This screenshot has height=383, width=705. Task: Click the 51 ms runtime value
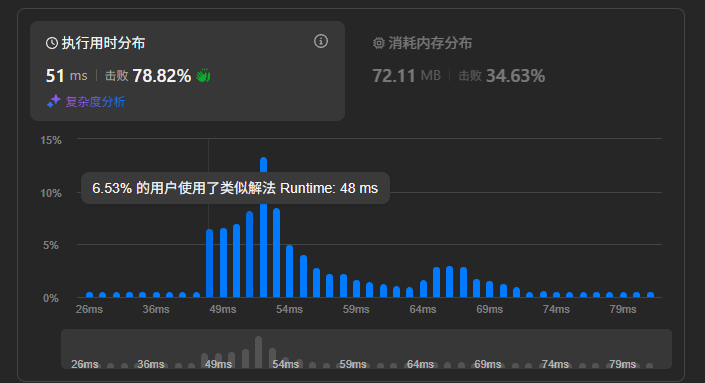point(67,76)
